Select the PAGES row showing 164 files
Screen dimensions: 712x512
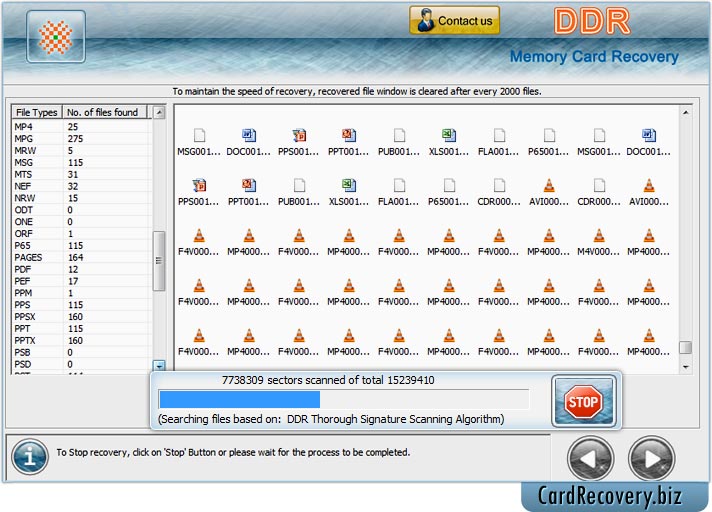[82, 257]
